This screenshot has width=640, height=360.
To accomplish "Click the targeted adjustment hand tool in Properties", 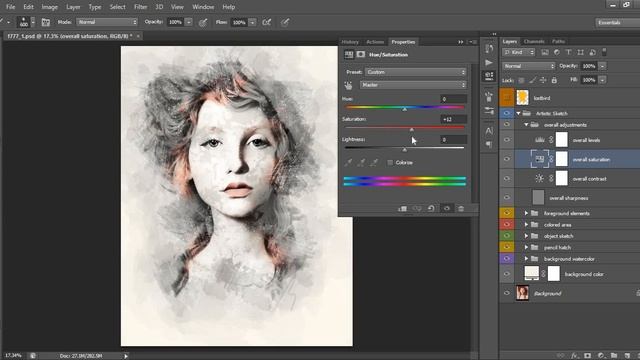I will (348, 85).
